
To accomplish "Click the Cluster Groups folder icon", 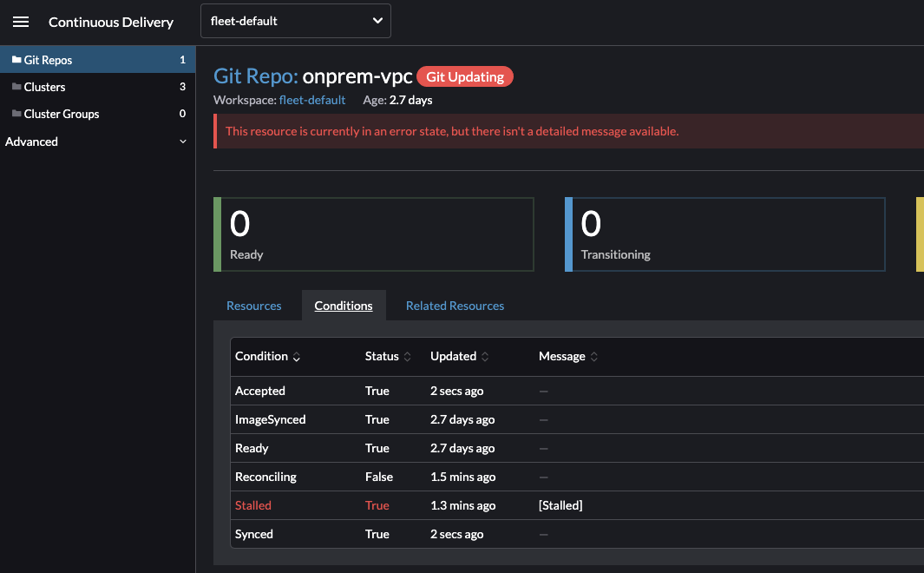I will point(15,114).
